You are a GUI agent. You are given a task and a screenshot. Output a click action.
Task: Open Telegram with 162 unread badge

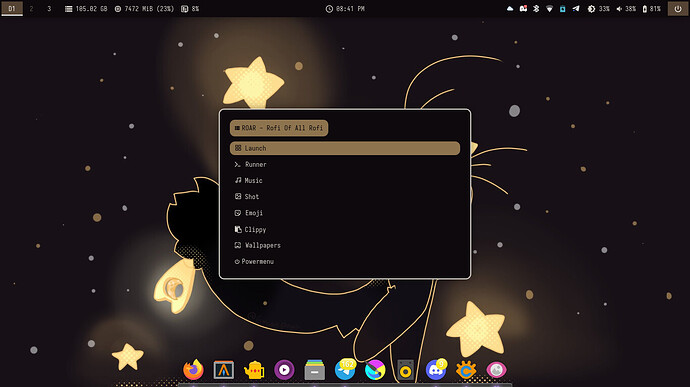coord(345,369)
